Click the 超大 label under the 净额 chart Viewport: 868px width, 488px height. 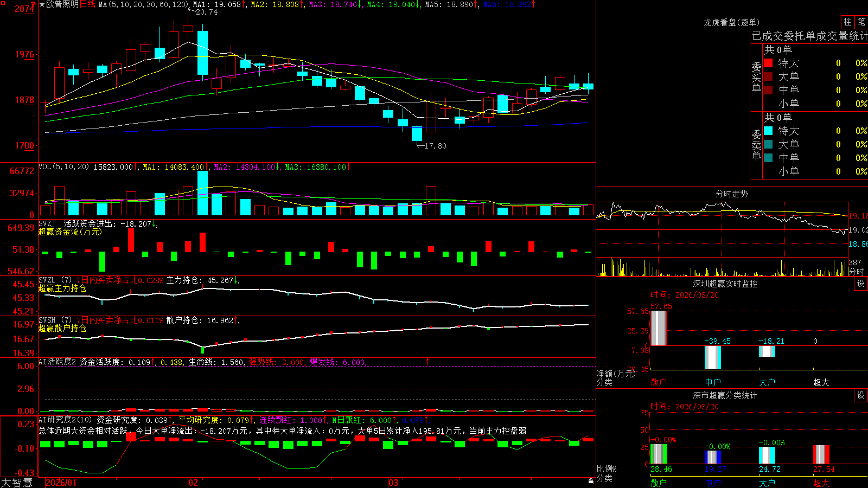coord(821,382)
